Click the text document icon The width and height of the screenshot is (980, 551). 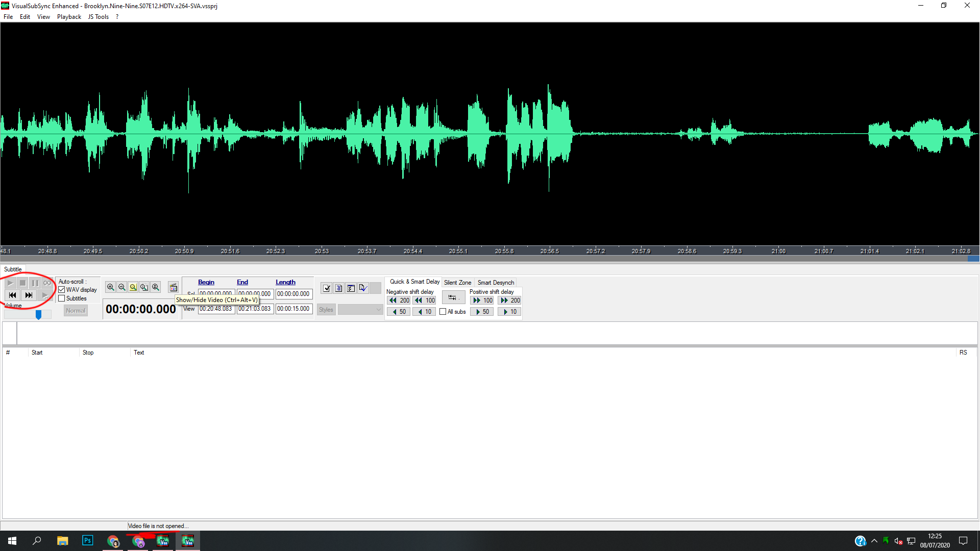pyautogui.click(x=339, y=288)
